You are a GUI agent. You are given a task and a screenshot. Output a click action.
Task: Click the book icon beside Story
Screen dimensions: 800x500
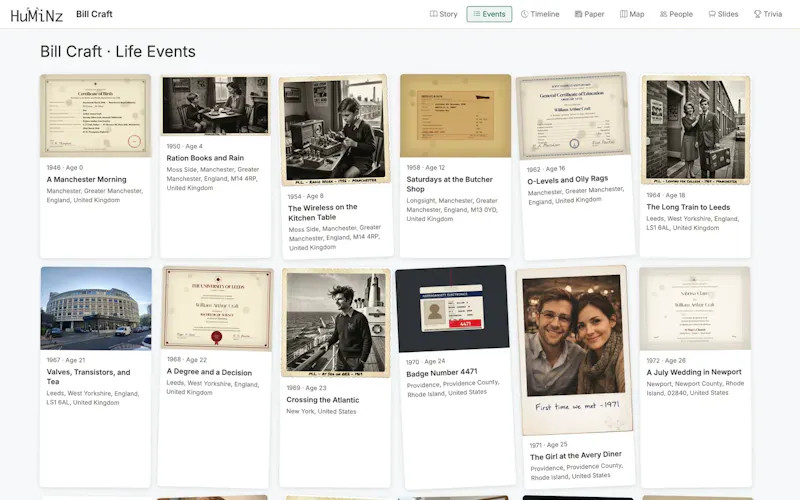pos(433,14)
